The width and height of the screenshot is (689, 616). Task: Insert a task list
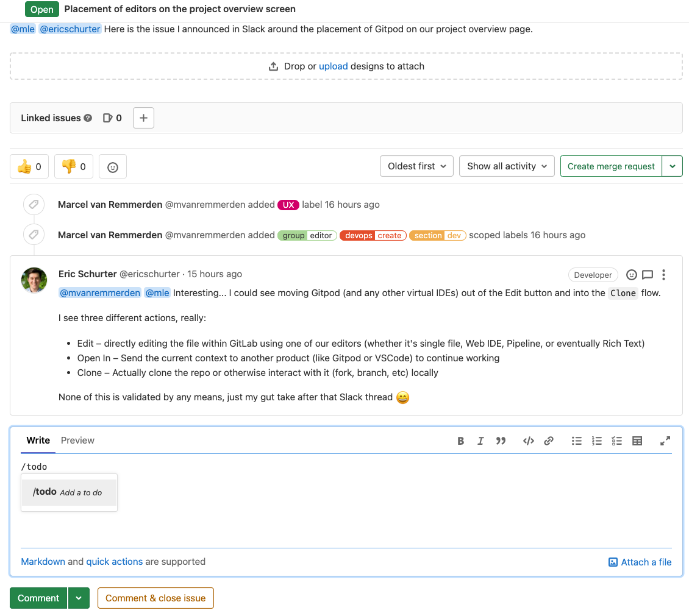click(617, 441)
